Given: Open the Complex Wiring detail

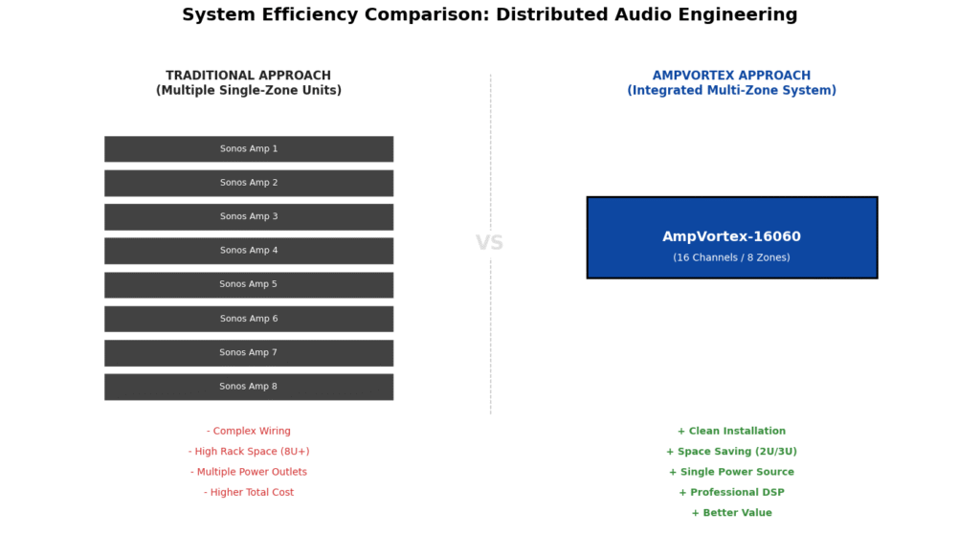Looking at the screenshot, I should click(248, 431).
